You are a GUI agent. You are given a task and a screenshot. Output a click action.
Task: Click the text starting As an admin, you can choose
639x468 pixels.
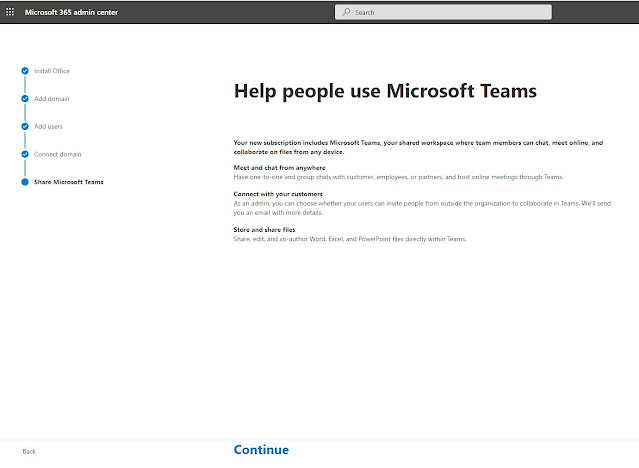click(x=422, y=208)
